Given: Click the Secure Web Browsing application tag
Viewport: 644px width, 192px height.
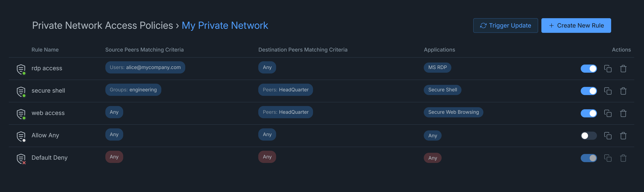Looking at the screenshot, I should click(453, 112).
